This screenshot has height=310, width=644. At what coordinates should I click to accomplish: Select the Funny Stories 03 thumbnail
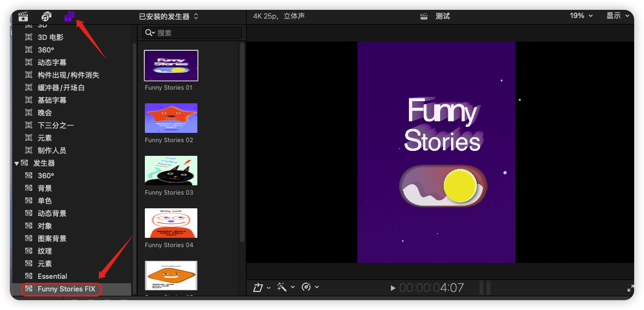point(171,171)
